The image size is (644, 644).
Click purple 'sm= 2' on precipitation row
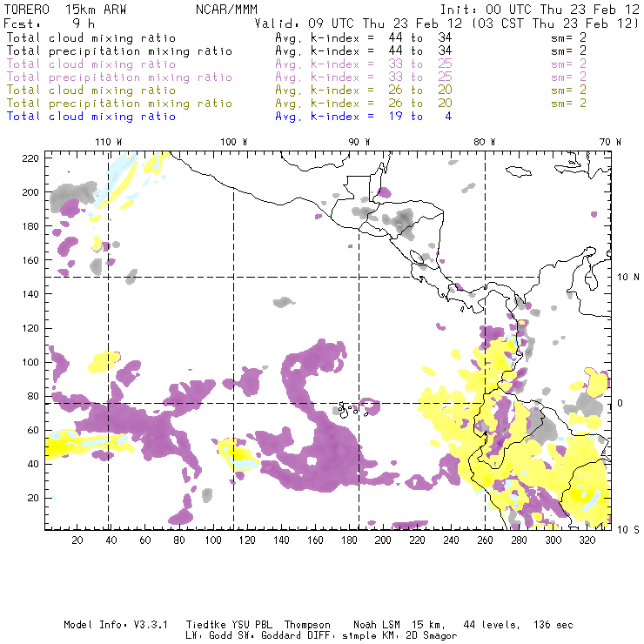pos(568,77)
